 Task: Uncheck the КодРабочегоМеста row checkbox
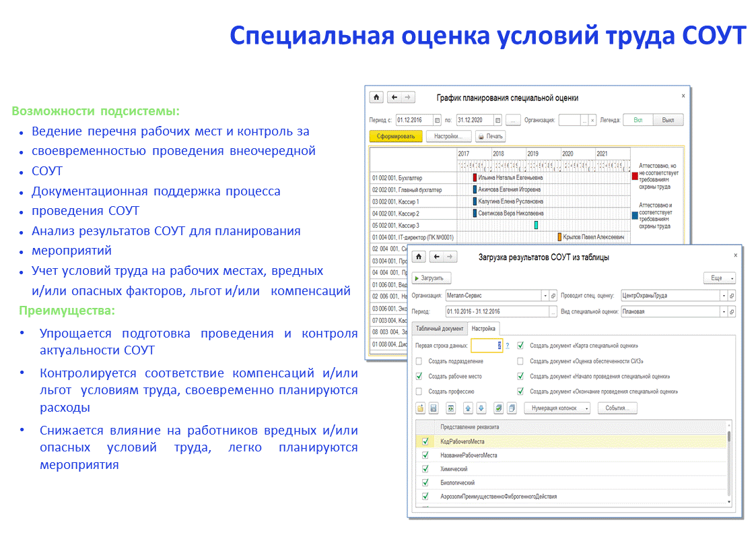[425, 441]
